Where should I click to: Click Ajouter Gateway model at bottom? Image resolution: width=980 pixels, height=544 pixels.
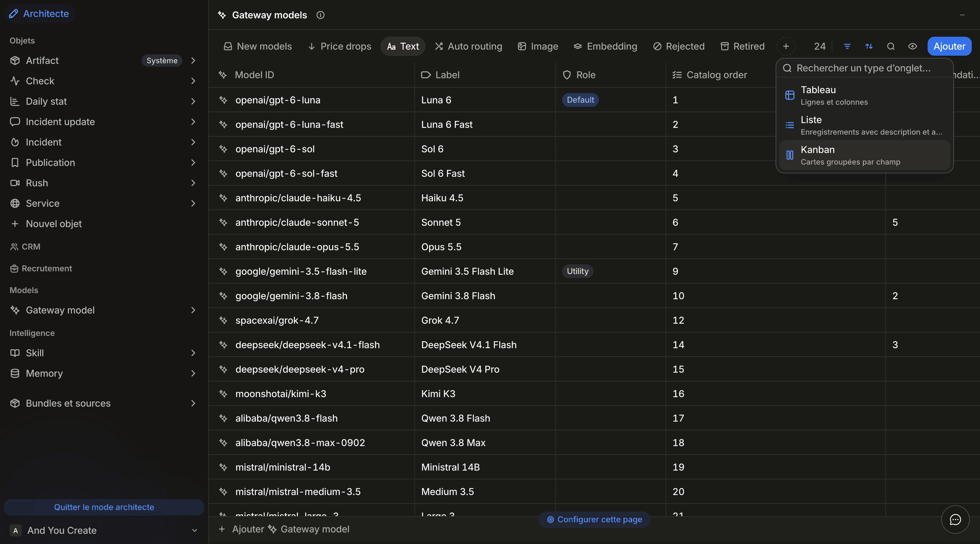point(284,529)
